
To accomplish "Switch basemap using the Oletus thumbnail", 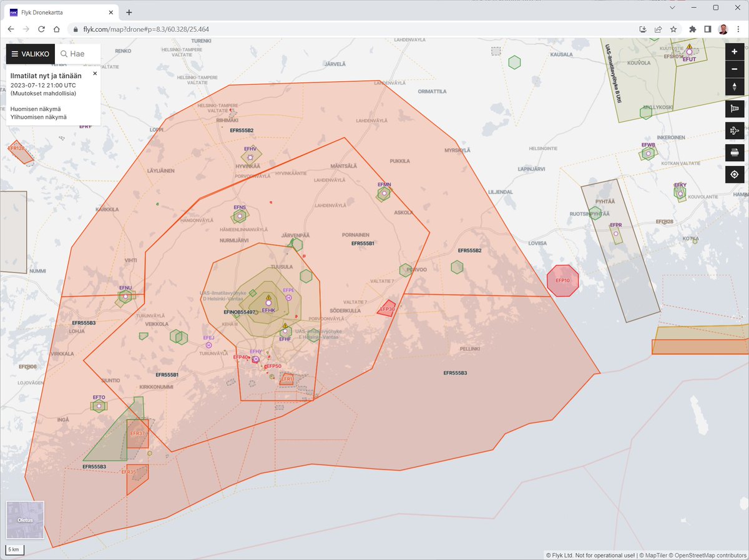I will (26, 520).
